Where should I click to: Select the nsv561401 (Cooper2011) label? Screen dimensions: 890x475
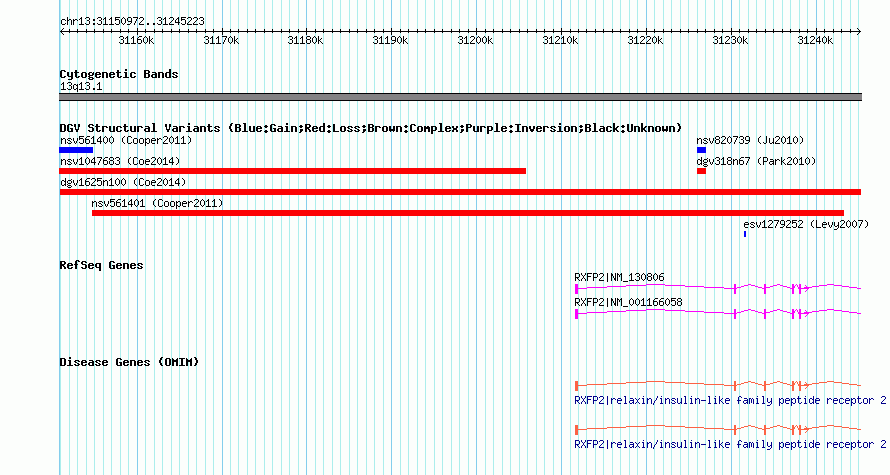coord(157,203)
